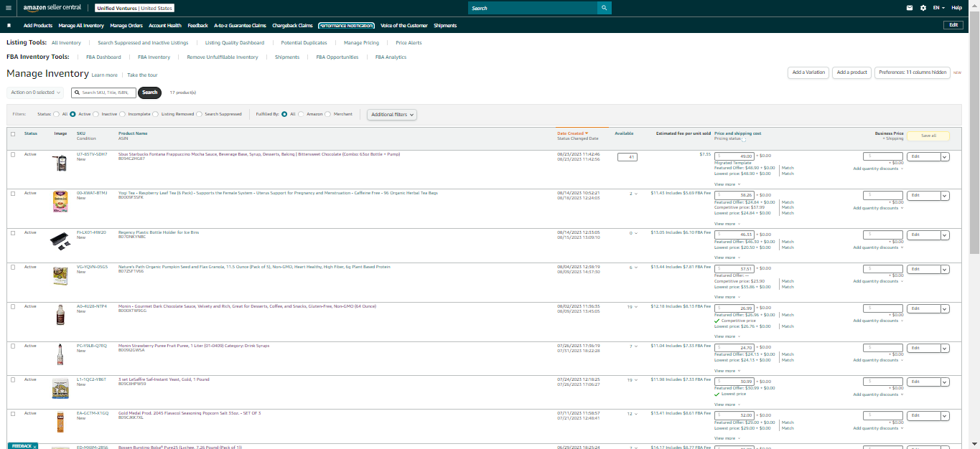Image resolution: width=980 pixels, height=449 pixels.
Task: Click the Monin Dark Chocolate Sauce thumbnail
Action: 60,315
